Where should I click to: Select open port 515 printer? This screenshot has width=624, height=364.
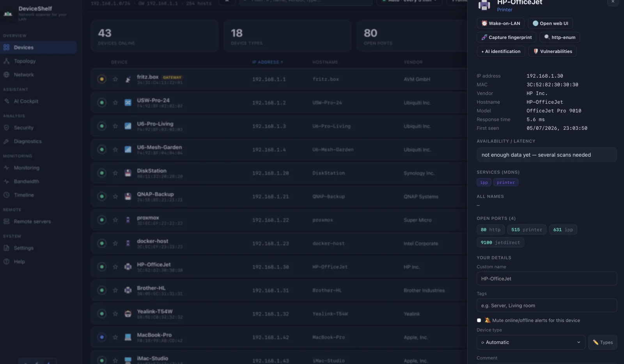(x=527, y=230)
